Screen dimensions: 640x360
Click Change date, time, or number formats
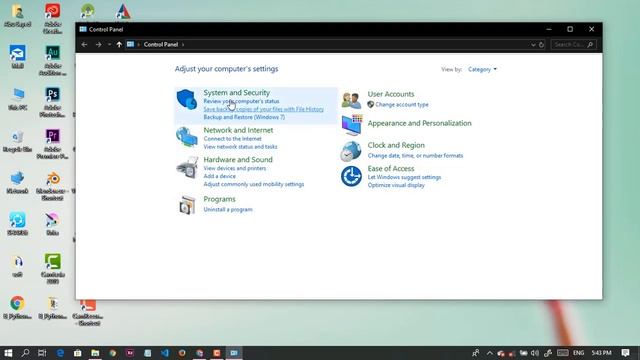pos(416,156)
